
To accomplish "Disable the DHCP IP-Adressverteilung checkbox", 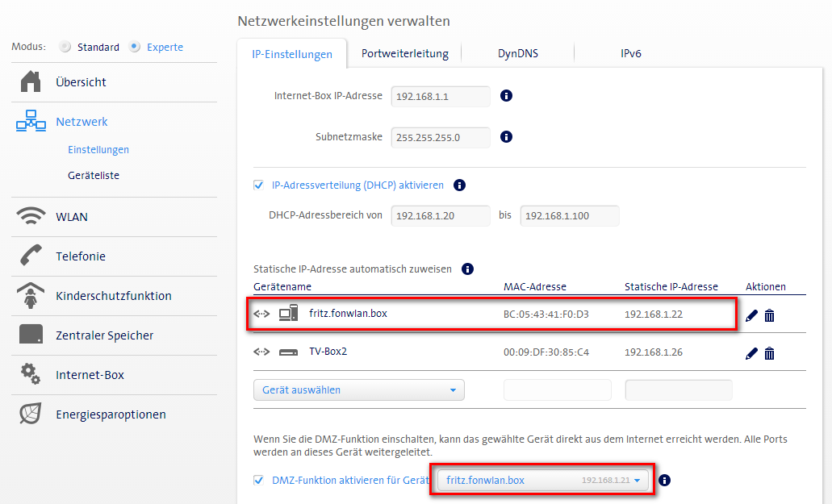I will tap(259, 185).
